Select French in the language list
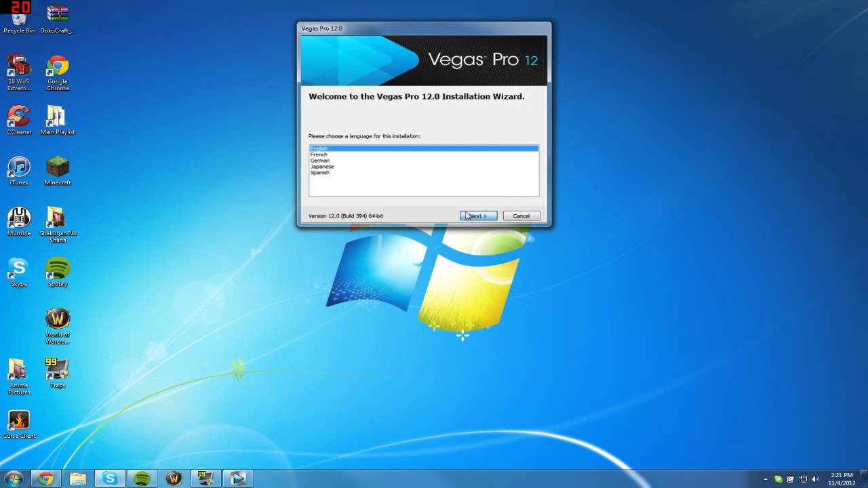Screen dimensions: 868x488 click(424, 155)
